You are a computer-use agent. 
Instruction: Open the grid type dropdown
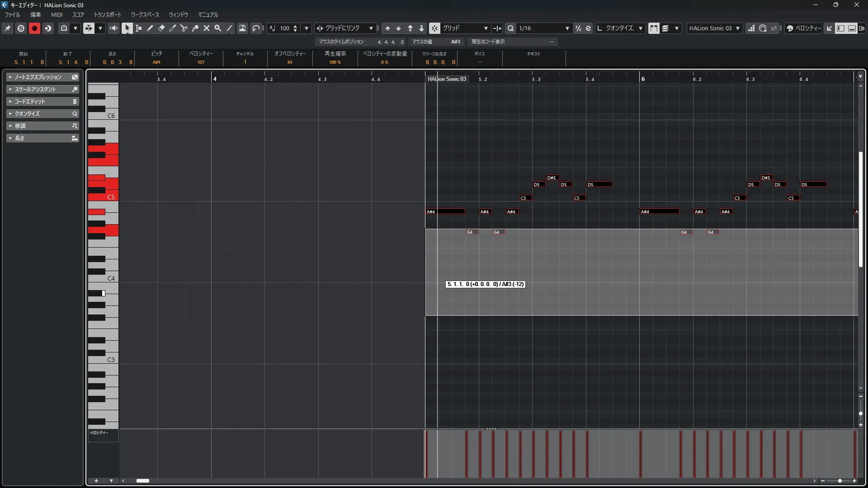[486, 28]
